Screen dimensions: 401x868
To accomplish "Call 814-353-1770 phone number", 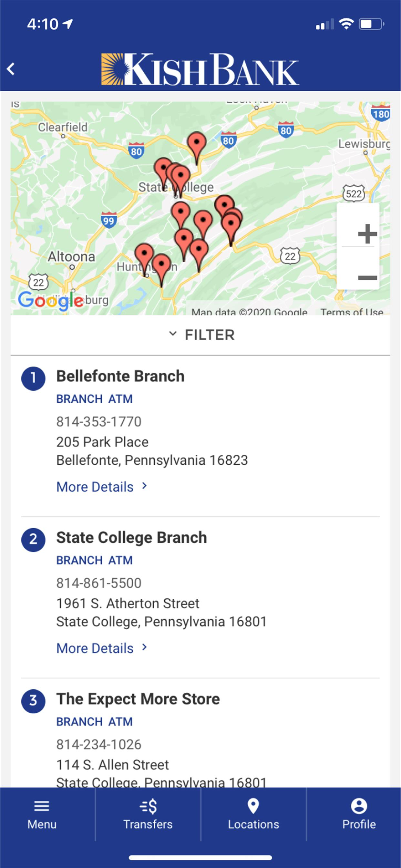I will point(99,421).
